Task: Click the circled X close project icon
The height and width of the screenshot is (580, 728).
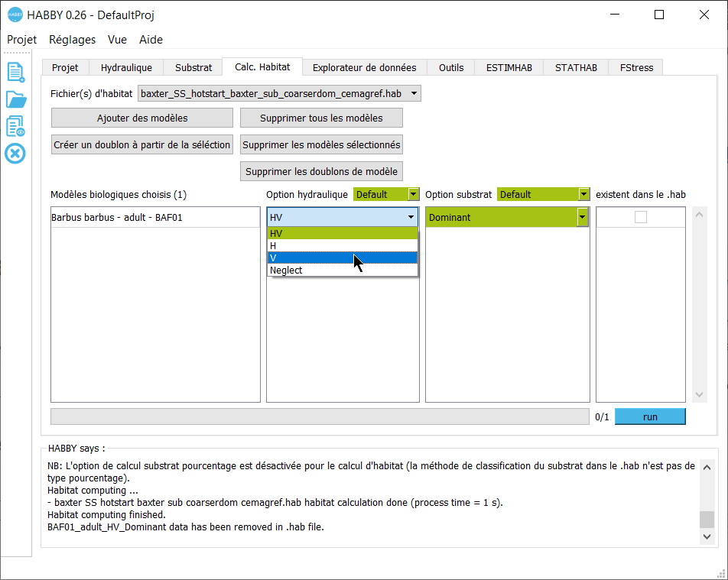Action: 15,154
